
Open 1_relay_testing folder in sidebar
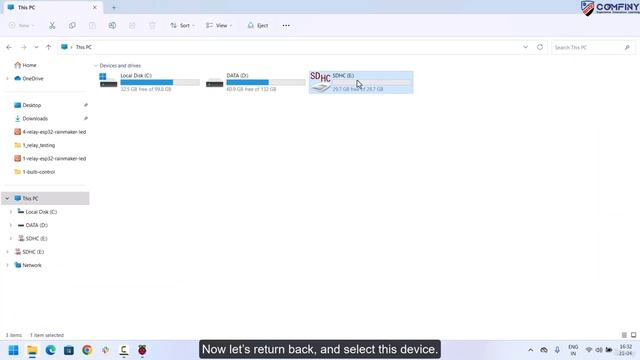tap(35, 145)
